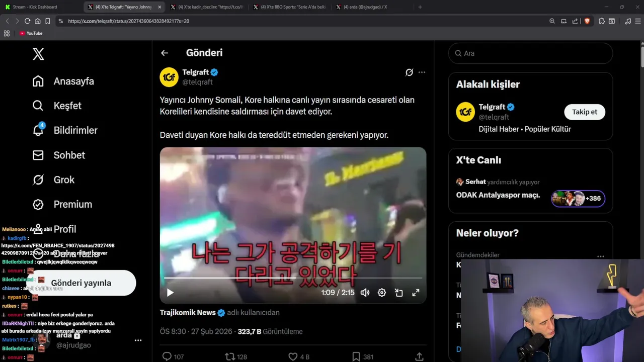Reply to the post with 107 replies

[x=173, y=357]
